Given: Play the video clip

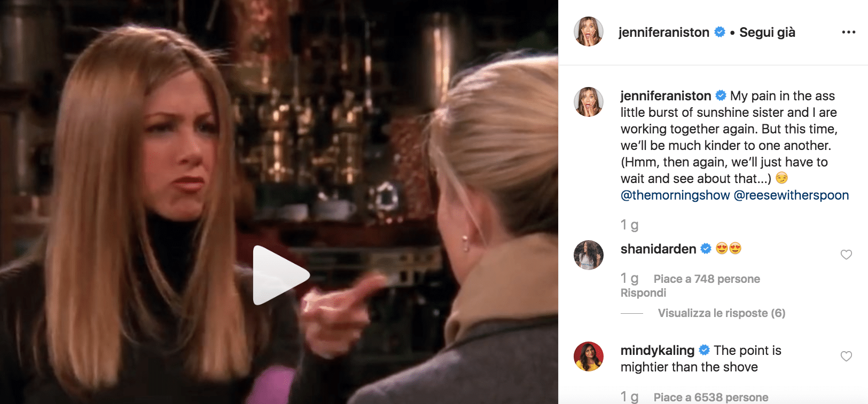Looking at the screenshot, I should (280, 275).
